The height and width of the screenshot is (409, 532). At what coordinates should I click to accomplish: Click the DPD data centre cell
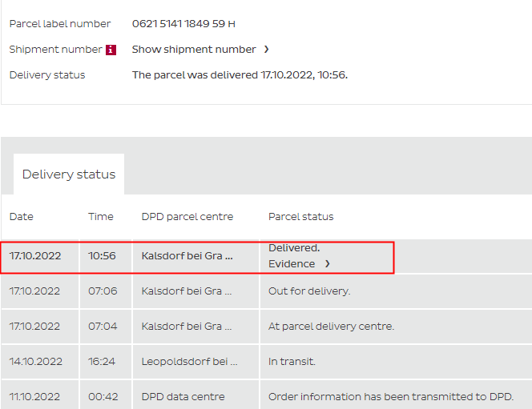coord(183,397)
